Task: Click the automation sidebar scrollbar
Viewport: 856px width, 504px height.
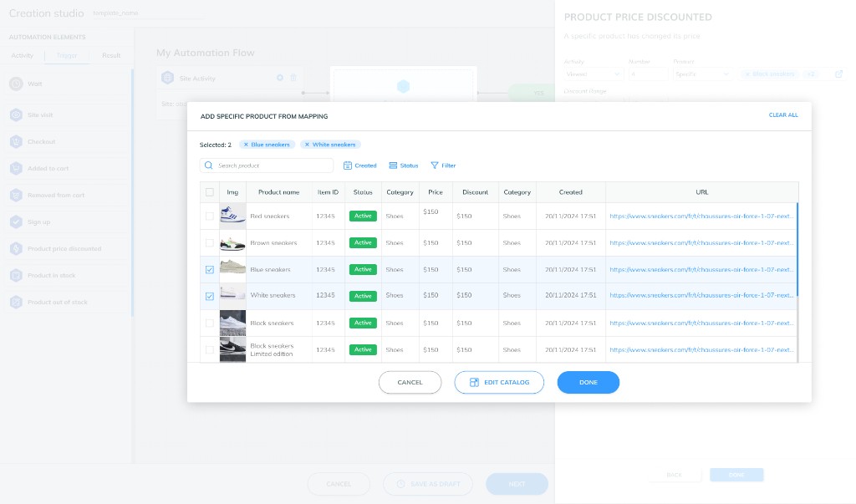Action: (x=132, y=192)
